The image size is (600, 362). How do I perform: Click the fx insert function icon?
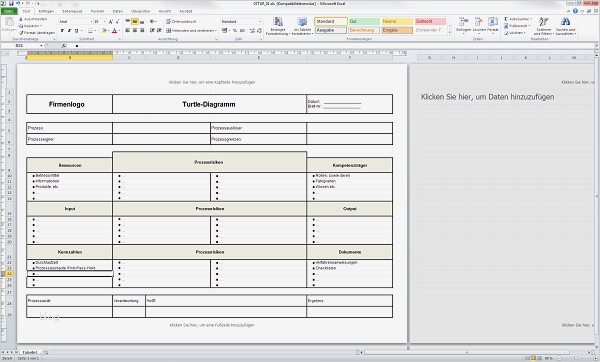[x=64, y=46]
